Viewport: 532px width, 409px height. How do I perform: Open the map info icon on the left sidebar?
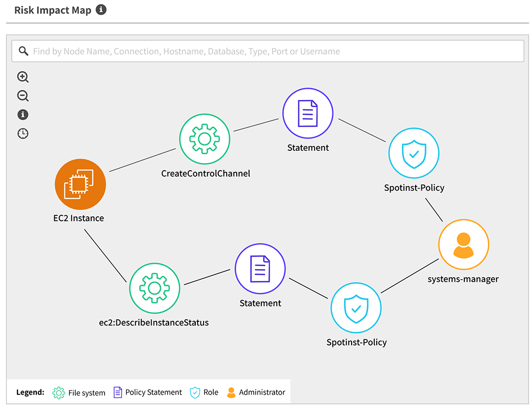click(x=23, y=114)
